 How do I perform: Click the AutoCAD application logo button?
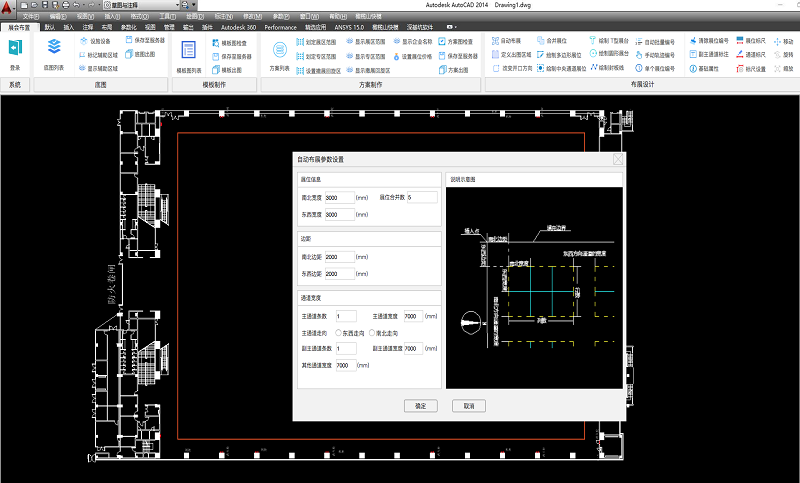tap(7, 7)
